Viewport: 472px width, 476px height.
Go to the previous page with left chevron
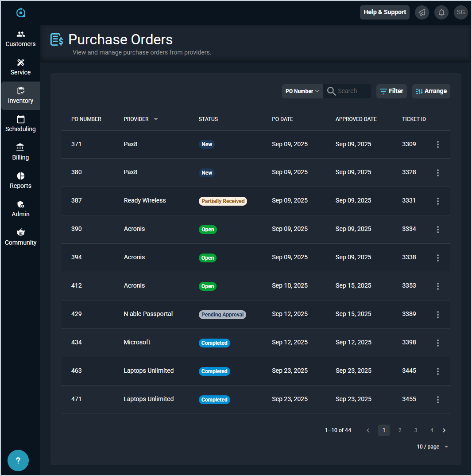pos(368,430)
